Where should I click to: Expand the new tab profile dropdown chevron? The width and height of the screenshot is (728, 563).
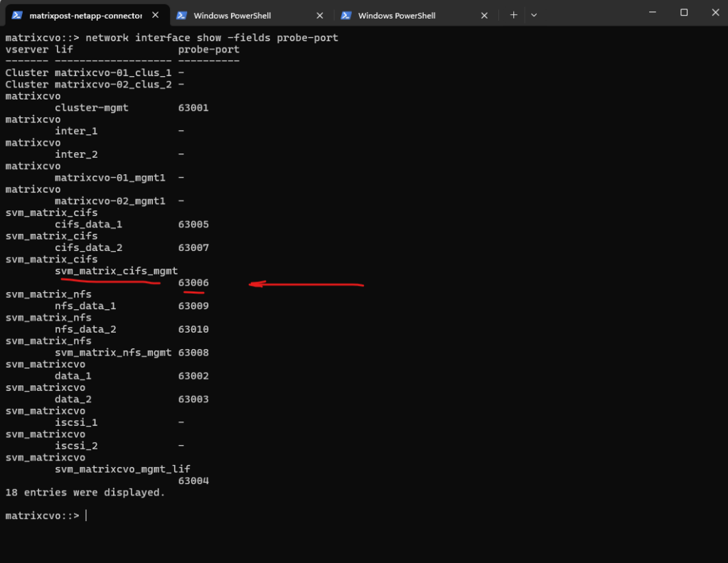coord(534,15)
